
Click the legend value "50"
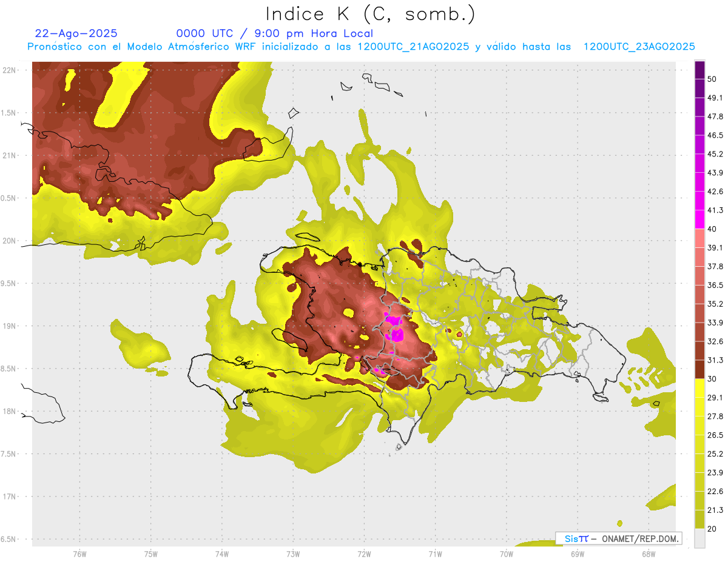tap(712, 79)
